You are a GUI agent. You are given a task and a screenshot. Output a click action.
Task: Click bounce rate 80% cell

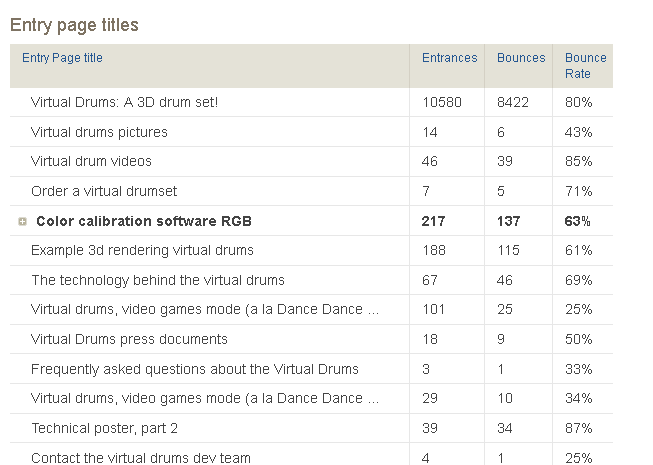click(x=578, y=102)
